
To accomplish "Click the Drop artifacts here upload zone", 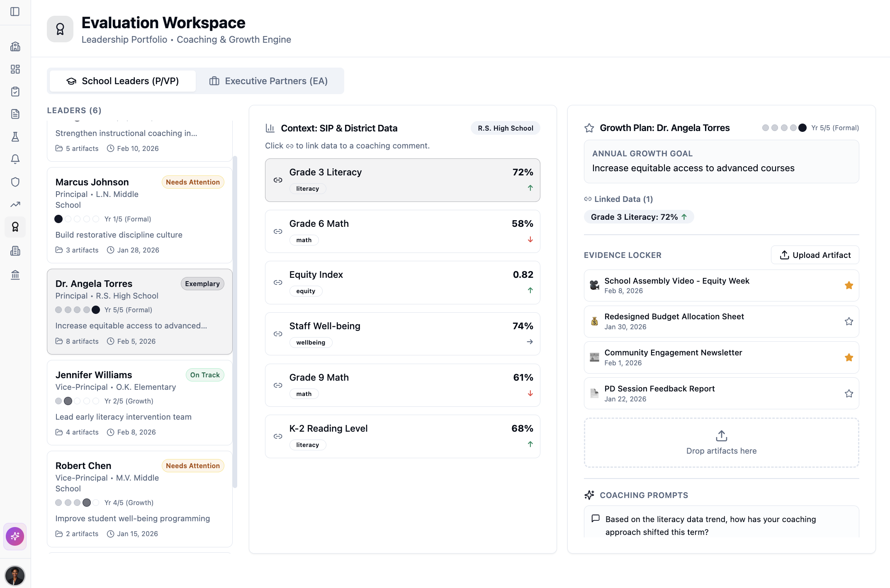I will click(721, 442).
